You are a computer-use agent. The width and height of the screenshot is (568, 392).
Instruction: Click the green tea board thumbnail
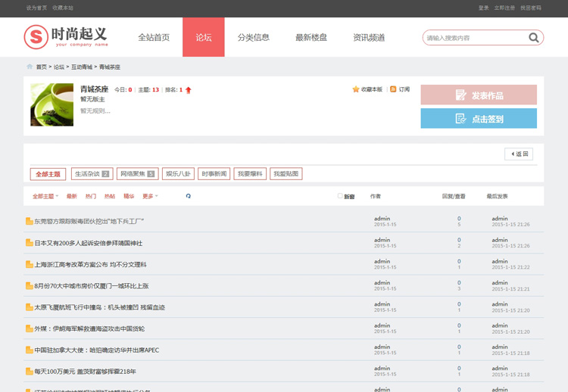click(51, 104)
